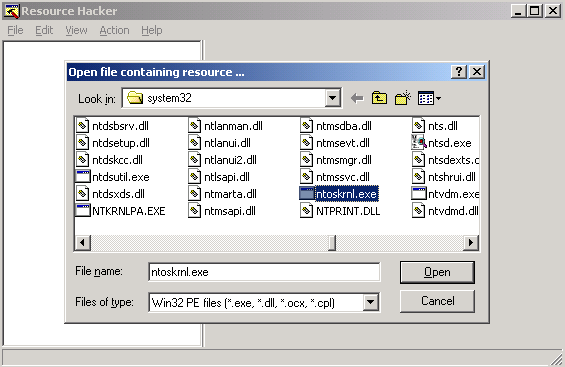The width and height of the screenshot is (565, 367).
Task: Click the Cancel button
Action: click(437, 301)
